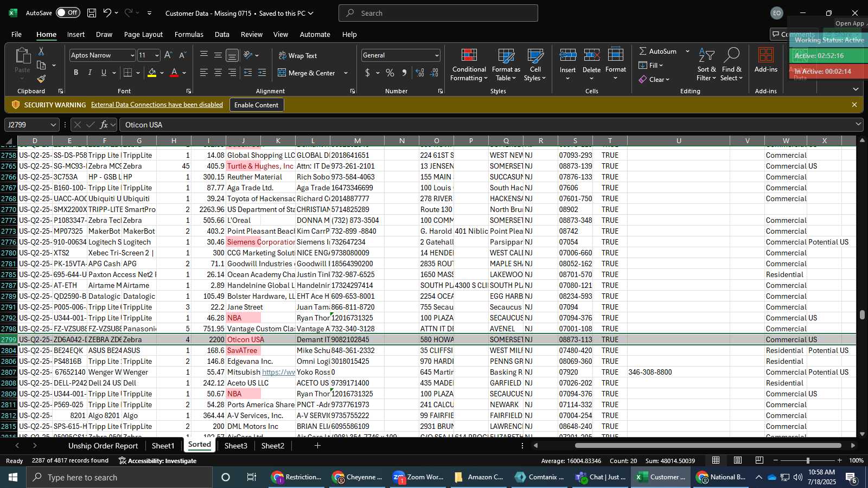Expand the formula bar
The image size is (868, 488).
858,125
